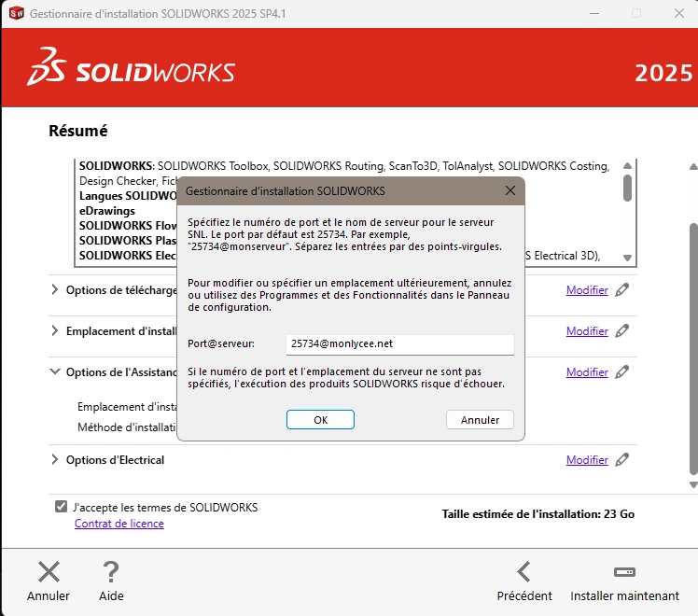Click Modifier link for Emplacement d'installation
Image resolution: width=698 pixels, height=616 pixels.
pyautogui.click(x=587, y=330)
